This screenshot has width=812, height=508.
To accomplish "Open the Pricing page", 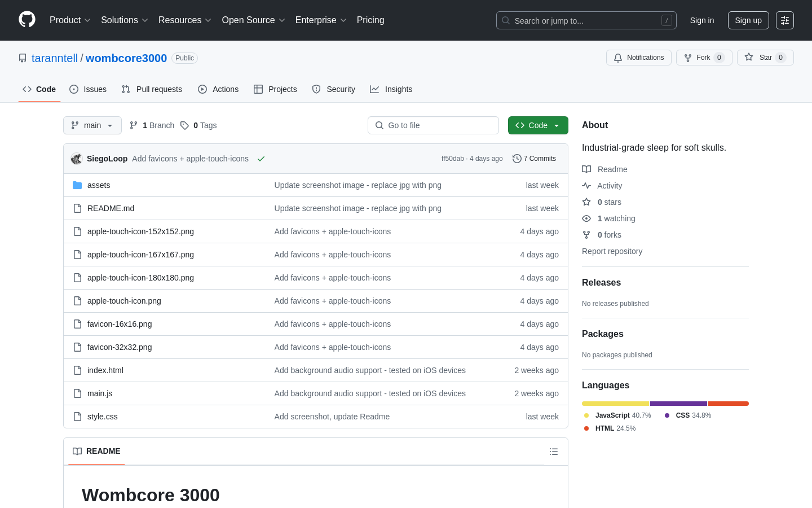I will [x=370, y=20].
